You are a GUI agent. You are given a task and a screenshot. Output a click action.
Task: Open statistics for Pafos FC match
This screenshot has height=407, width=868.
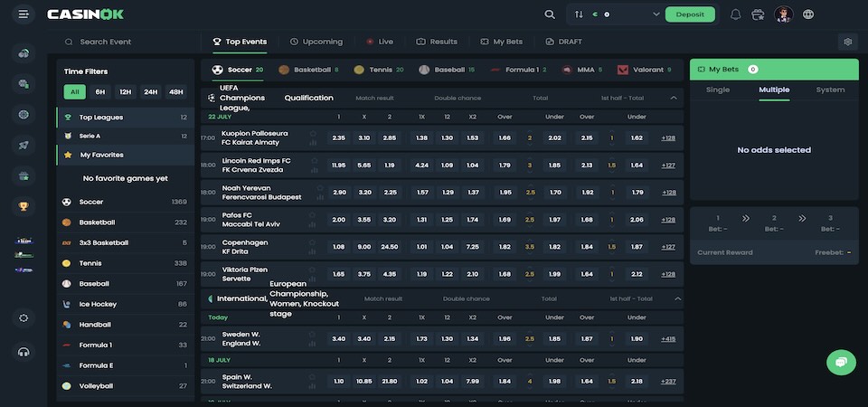(312, 224)
